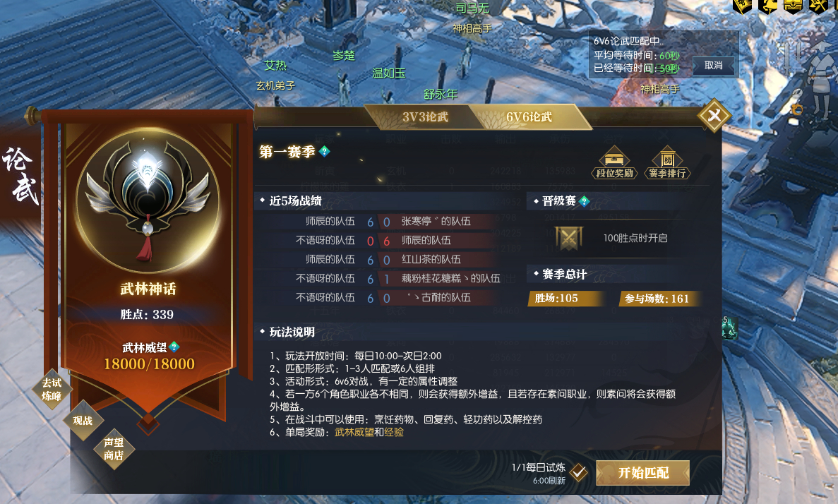The image size is (838, 504).
Task: Open the 声望商店 reputation shop
Action: 113,449
